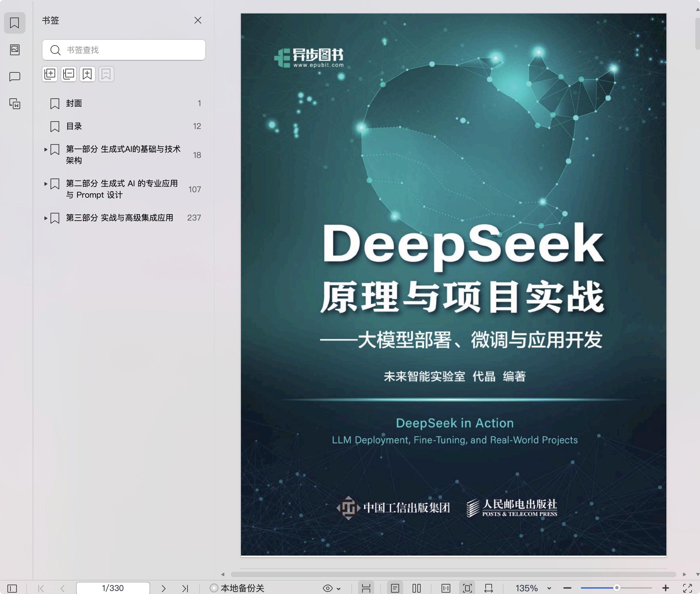Viewport: 700px width, 594px height.
Task: Expand the 第三部分 实战与高级集成应用 bookmark
Action: 46,218
